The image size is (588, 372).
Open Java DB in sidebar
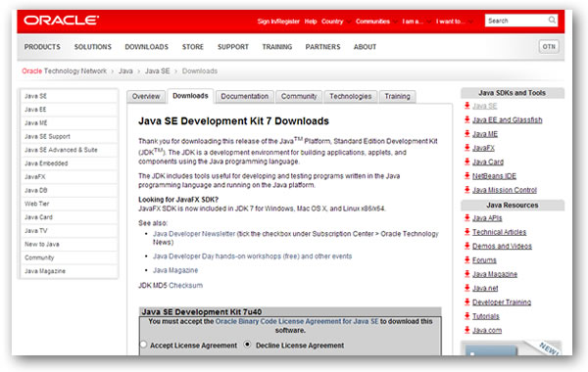(x=69, y=190)
